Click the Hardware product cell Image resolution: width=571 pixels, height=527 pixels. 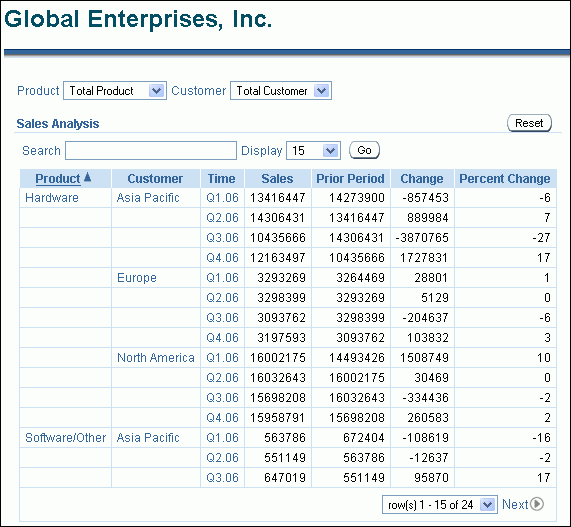point(52,198)
